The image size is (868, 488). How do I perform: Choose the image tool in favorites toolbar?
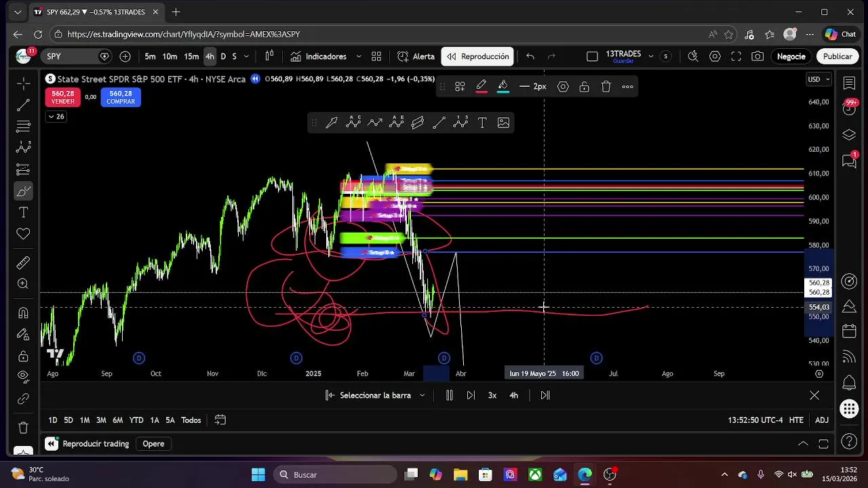pyautogui.click(x=503, y=123)
